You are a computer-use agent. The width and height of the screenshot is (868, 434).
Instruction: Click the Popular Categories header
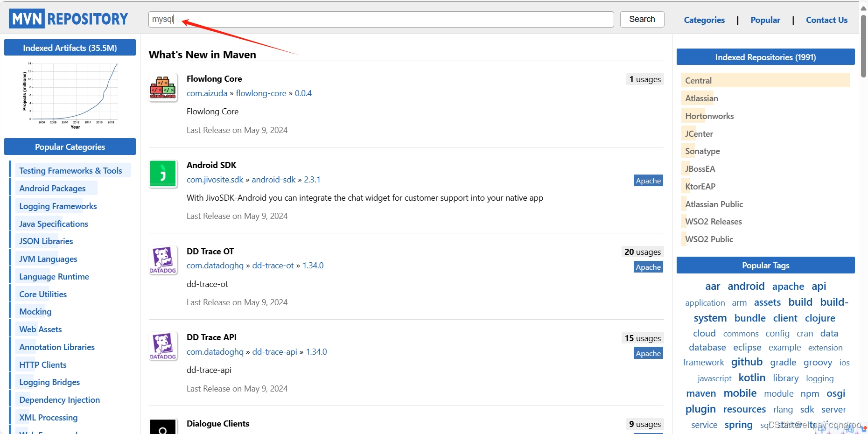click(x=70, y=147)
